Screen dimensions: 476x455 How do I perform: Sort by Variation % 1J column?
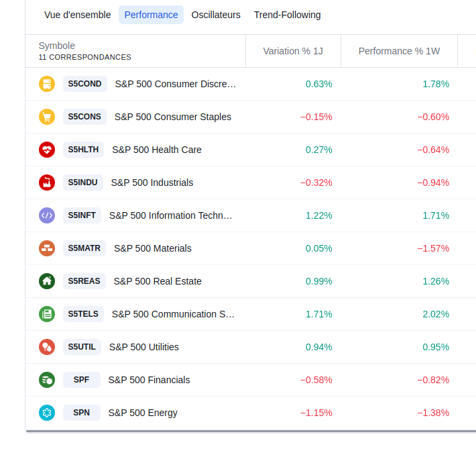pos(293,51)
